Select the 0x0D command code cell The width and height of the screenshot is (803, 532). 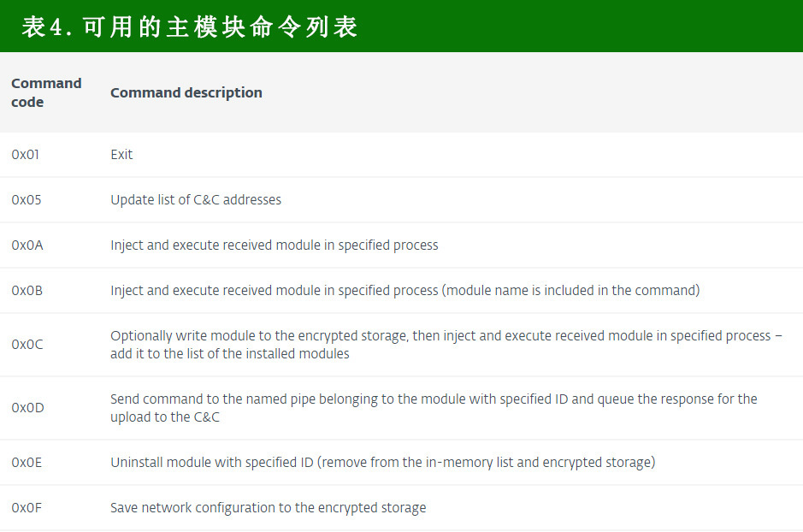point(27,408)
